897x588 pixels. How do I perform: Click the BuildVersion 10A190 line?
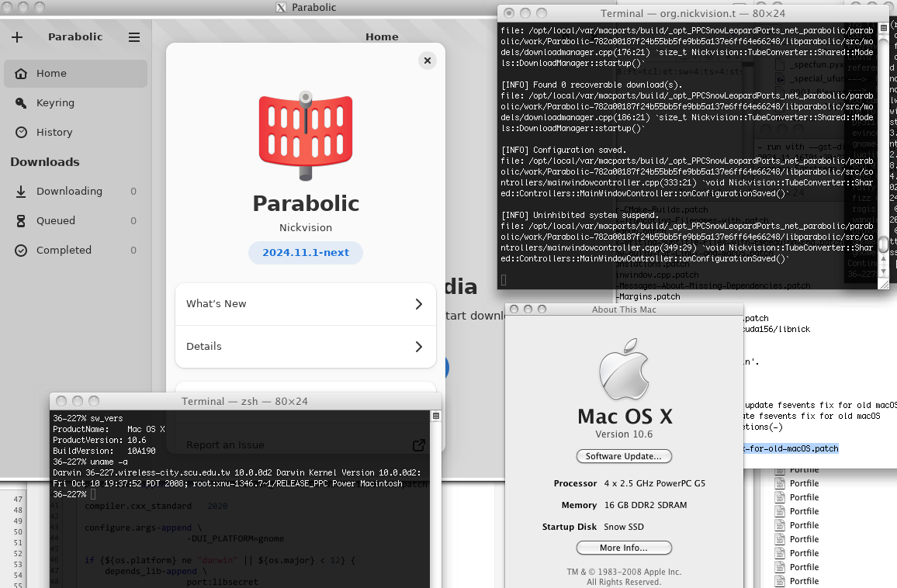click(x=104, y=451)
